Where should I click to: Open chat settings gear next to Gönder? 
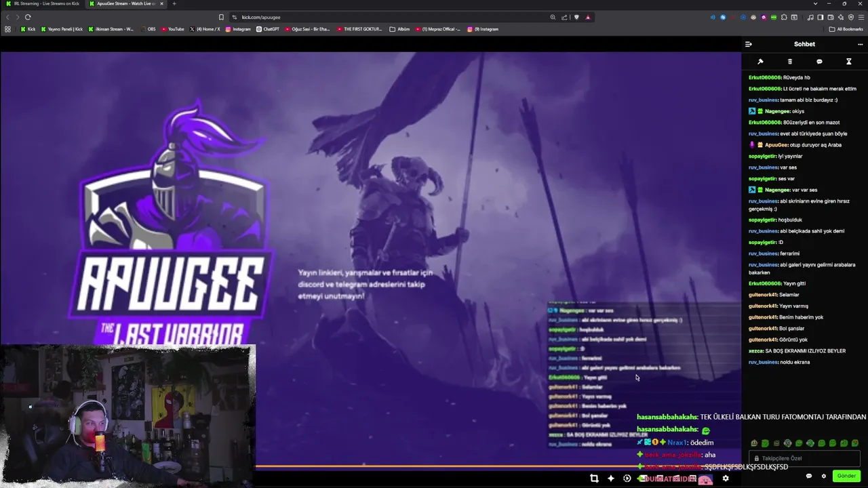click(x=824, y=476)
